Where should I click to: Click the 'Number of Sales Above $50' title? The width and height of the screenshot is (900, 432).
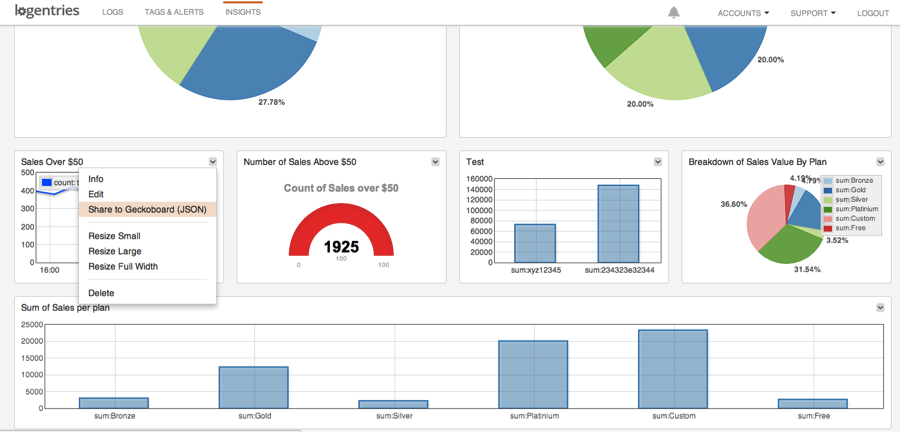pyautogui.click(x=300, y=162)
